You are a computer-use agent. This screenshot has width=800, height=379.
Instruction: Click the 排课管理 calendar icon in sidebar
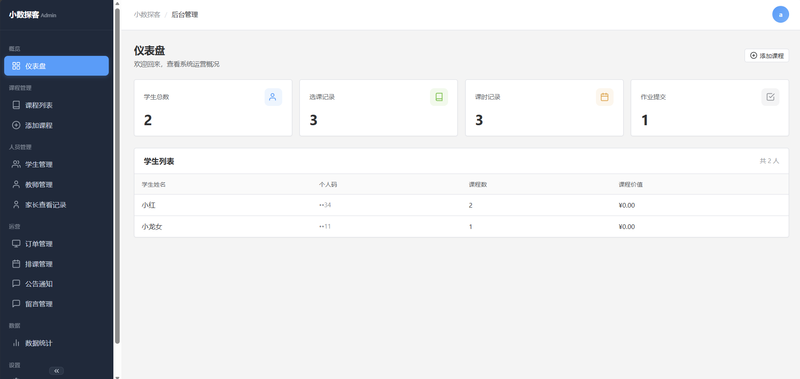coord(16,264)
